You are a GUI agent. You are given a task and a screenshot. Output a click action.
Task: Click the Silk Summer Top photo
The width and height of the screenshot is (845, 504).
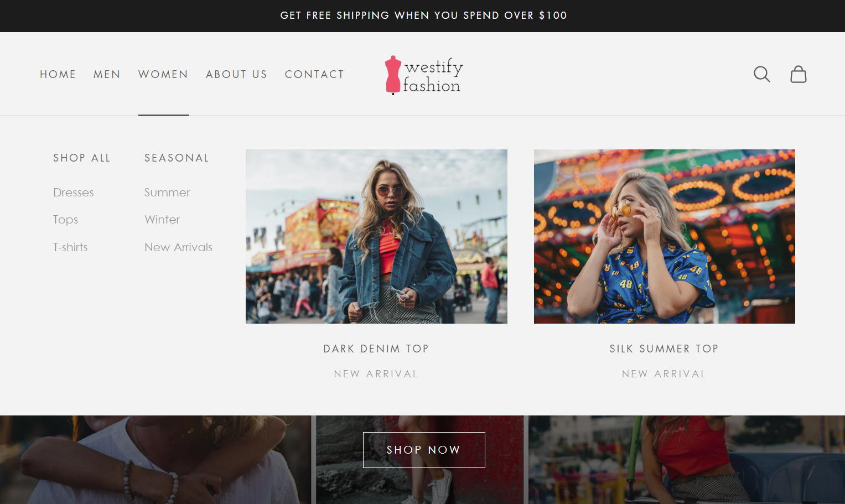664,236
